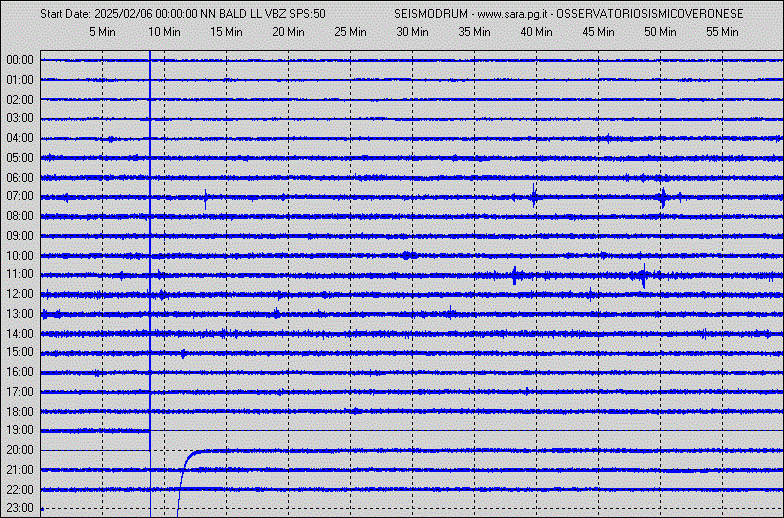784x518 pixels.
Task: Click the 08:00 hour label
Action: pos(20,216)
